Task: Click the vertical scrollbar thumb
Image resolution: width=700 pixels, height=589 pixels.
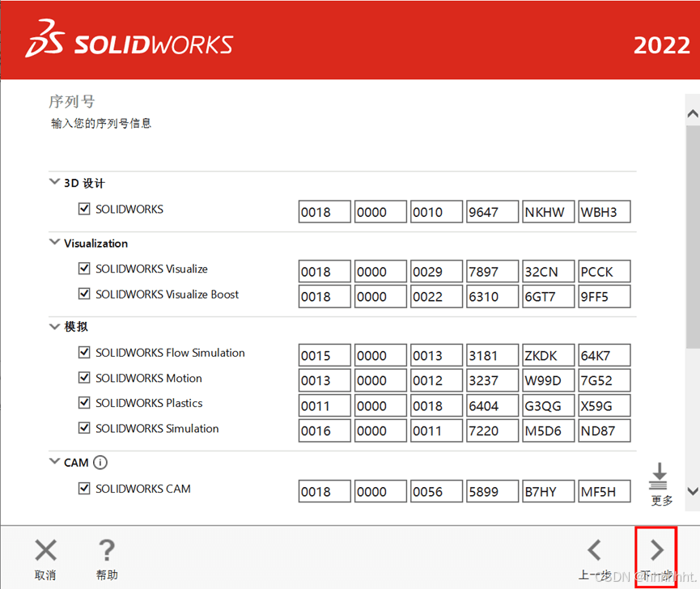Action: [x=693, y=236]
